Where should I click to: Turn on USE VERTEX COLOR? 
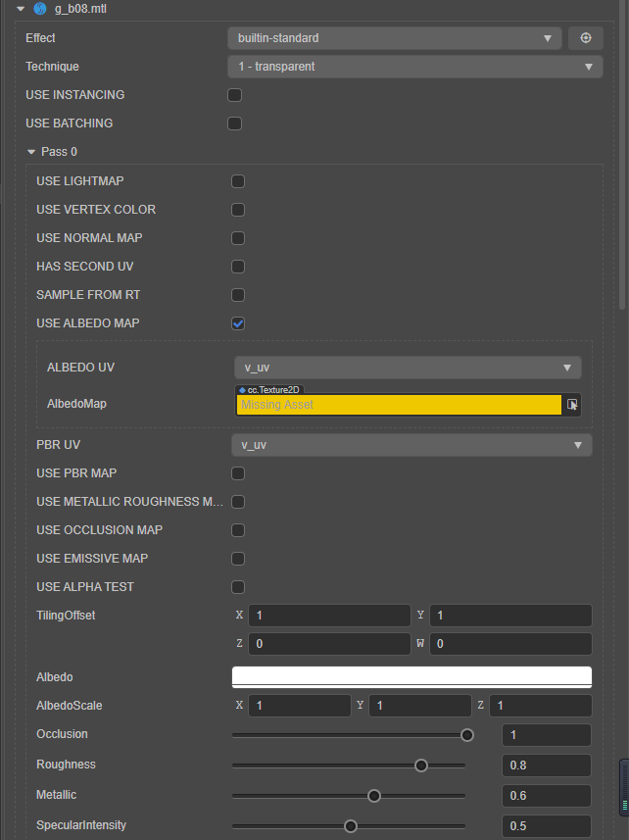coord(238,210)
